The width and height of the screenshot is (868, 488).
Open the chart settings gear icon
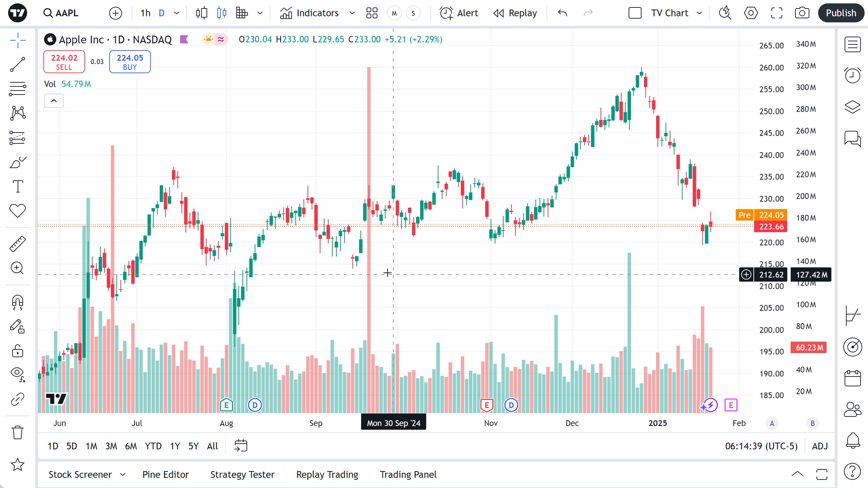(x=751, y=13)
